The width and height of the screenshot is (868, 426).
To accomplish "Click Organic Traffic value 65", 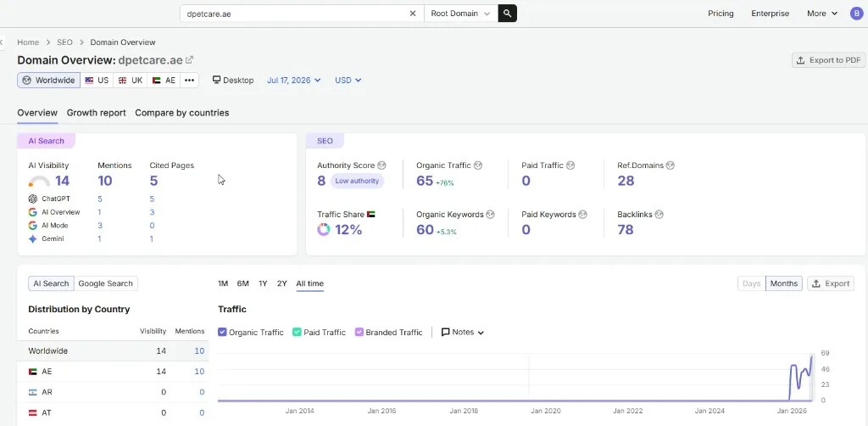I will [x=425, y=181].
